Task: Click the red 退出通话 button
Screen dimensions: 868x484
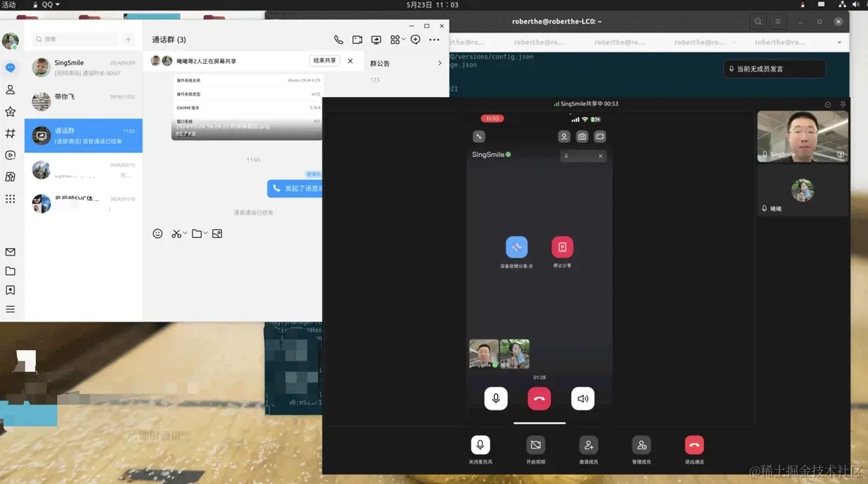Action: point(695,445)
